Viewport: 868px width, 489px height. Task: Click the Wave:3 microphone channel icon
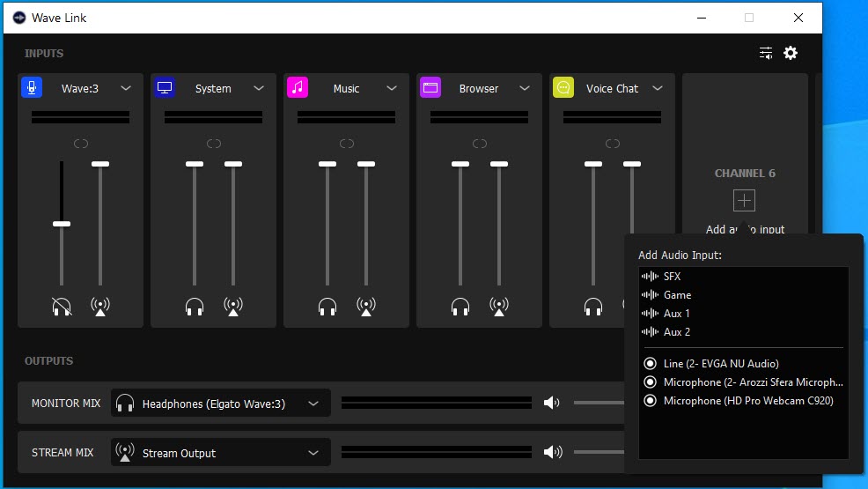(x=32, y=87)
